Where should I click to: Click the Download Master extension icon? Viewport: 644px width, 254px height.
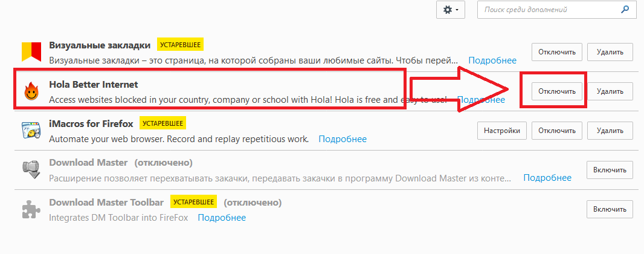31,169
